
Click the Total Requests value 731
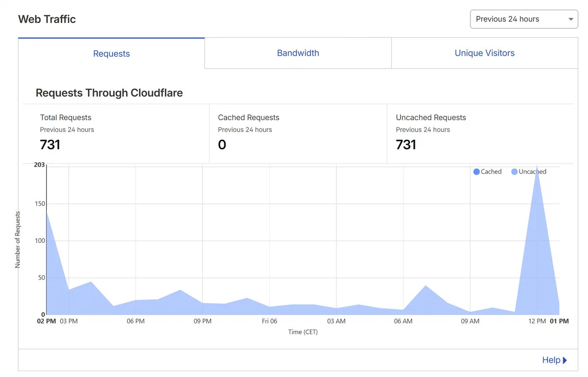click(50, 145)
